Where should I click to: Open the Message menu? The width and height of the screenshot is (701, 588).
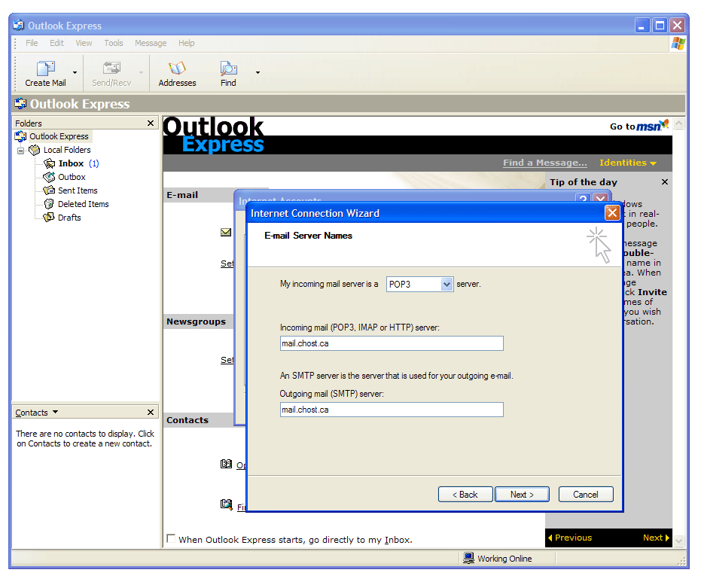pos(151,43)
